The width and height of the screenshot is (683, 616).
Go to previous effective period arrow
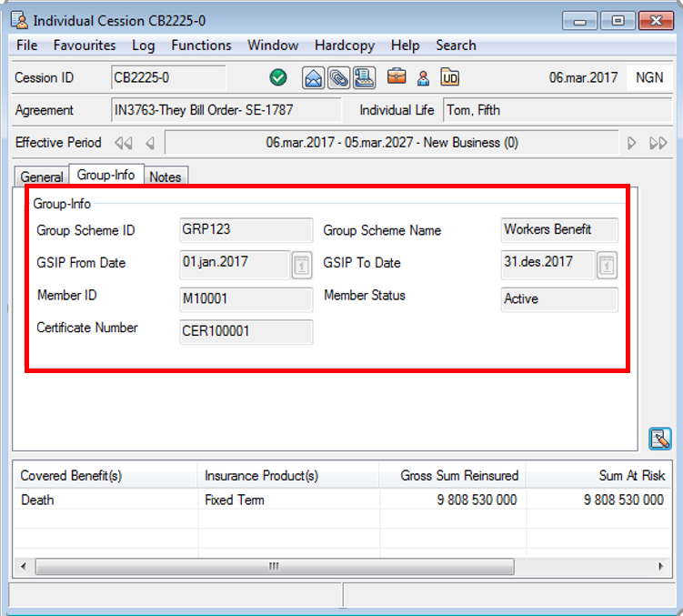150,143
